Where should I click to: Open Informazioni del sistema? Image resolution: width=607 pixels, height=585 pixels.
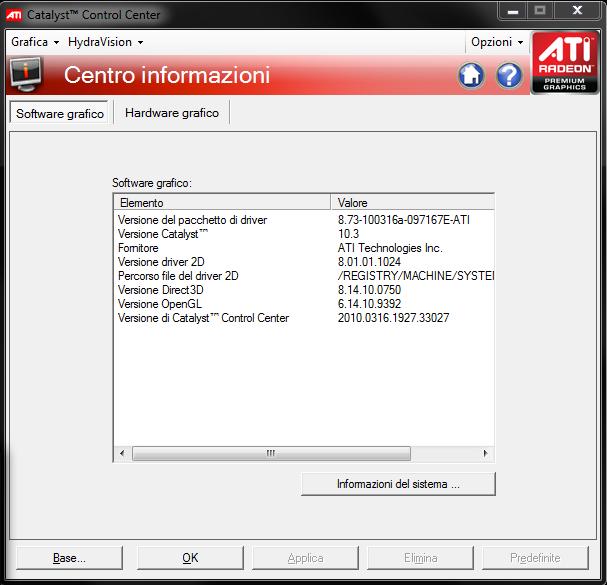click(x=398, y=484)
